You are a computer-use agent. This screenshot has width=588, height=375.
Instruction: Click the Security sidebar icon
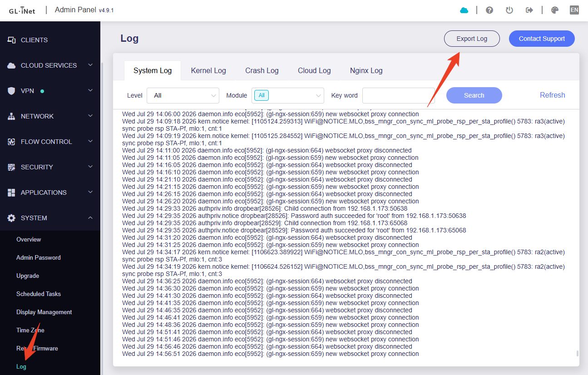12,167
